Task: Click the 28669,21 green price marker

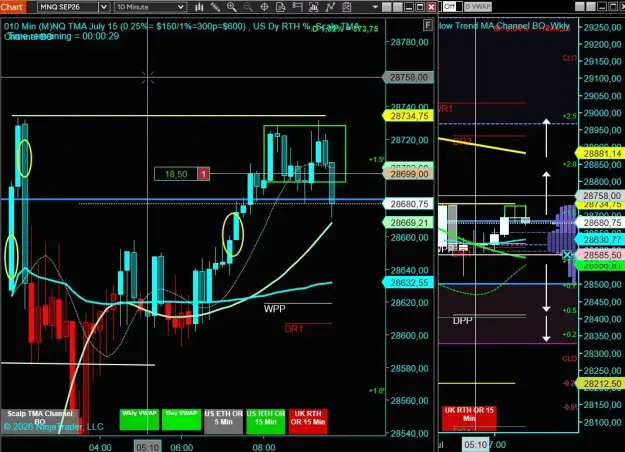Action: click(x=408, y=222)
